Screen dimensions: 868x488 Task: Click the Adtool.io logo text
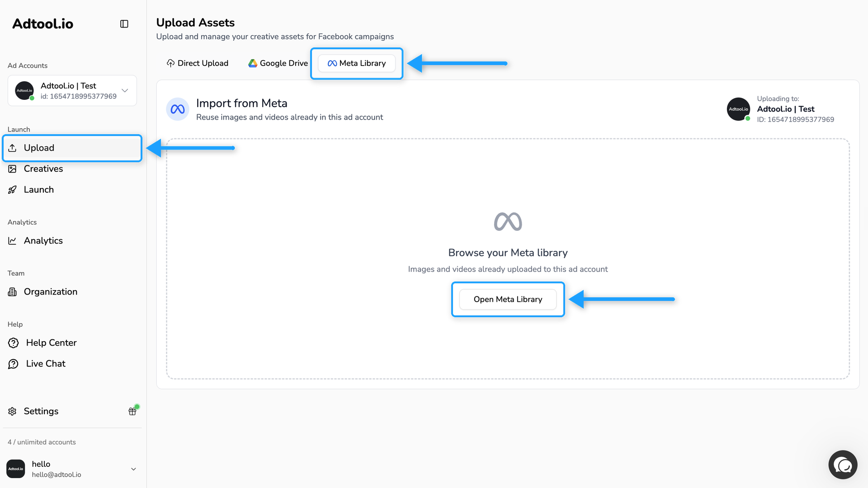tap(43, 24)
